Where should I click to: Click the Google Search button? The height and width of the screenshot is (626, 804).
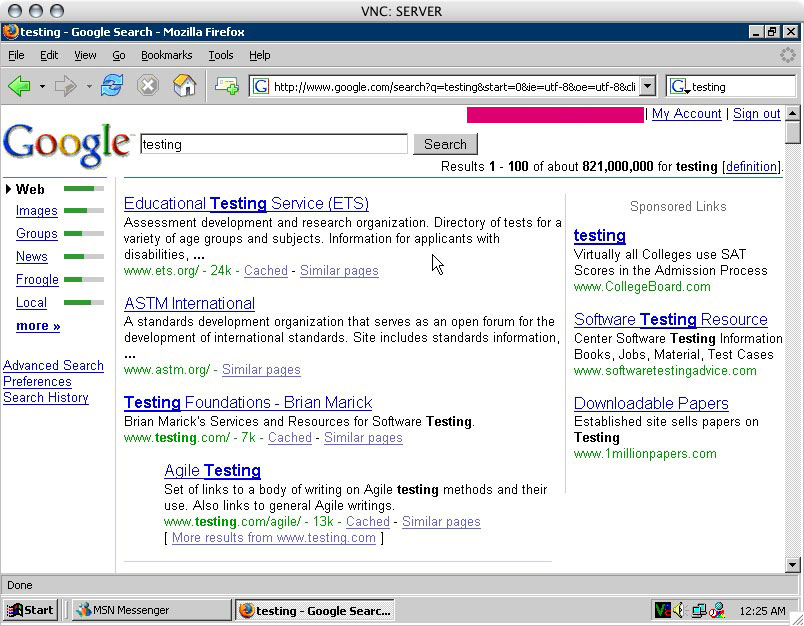pyautogui.click(x=445, y=144)
